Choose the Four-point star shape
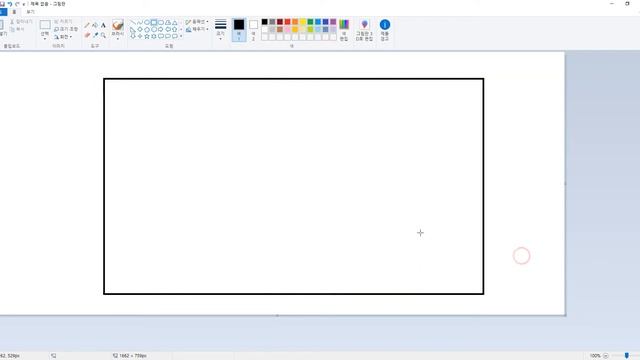The width and height of the screenshot is (640, 360). pyautogui.click(x=140, y=36)
